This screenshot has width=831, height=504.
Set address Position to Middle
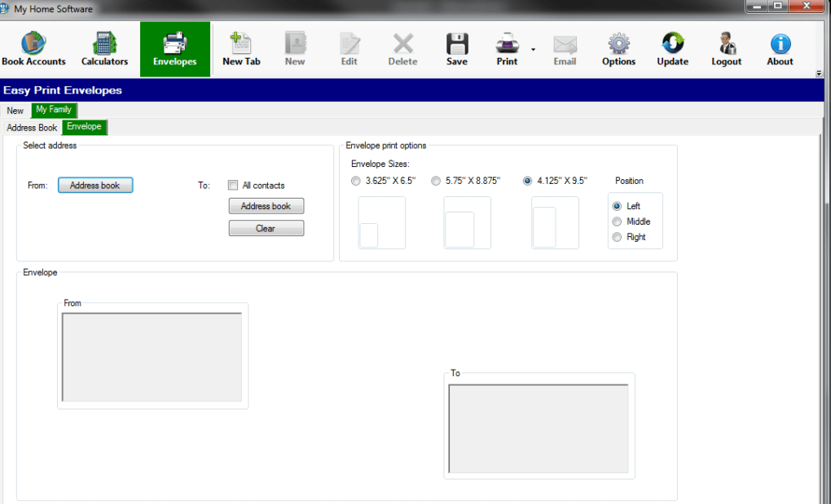[x=617, y=221]
